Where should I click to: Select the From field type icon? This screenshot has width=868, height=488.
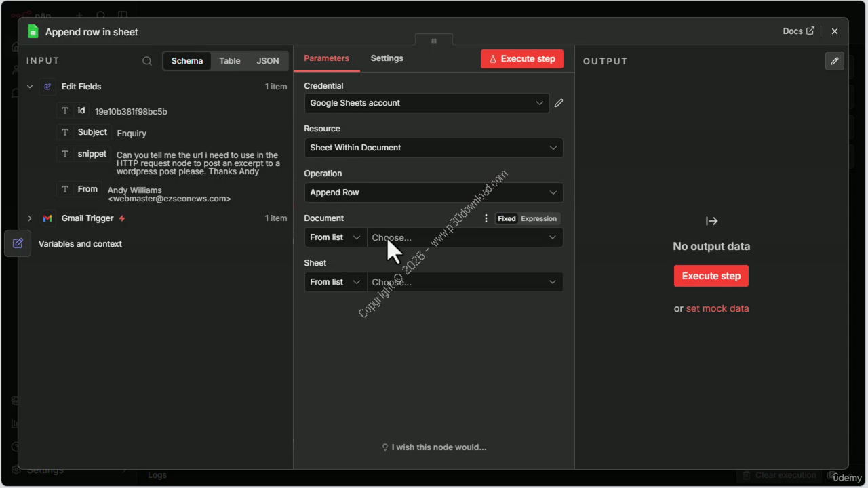click(x=65, y=189)
